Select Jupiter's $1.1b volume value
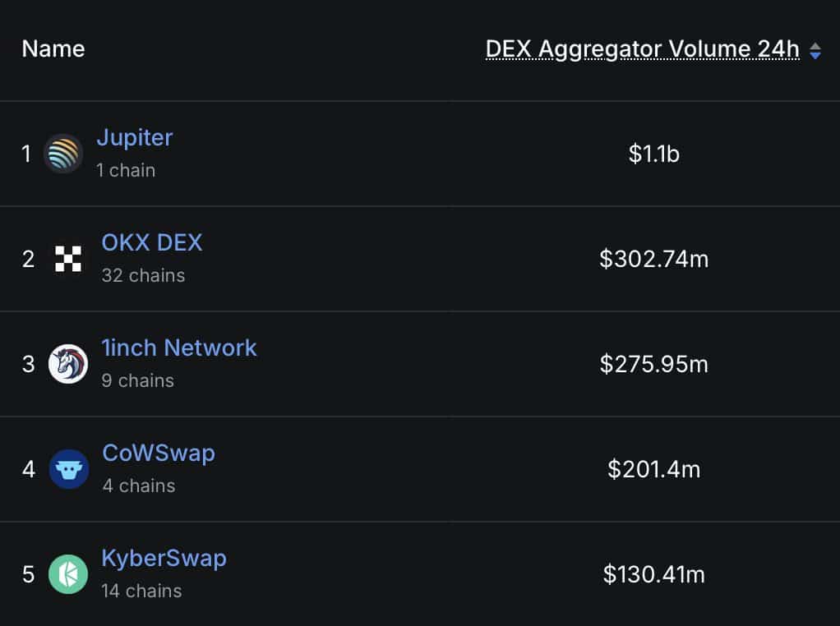 pos(653,154)
